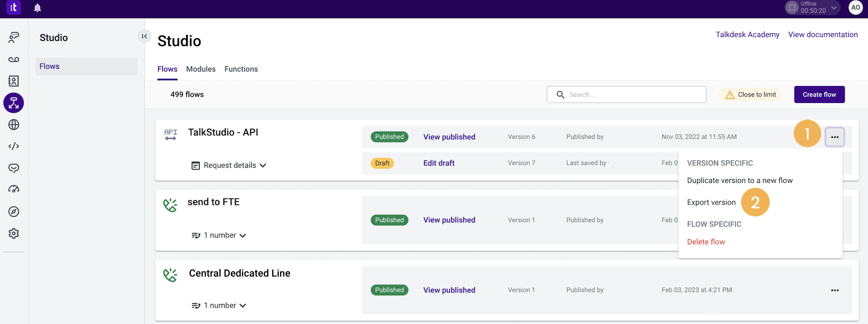Expand 1 number under Central Dedicated Line

click(x=219, y=305)
